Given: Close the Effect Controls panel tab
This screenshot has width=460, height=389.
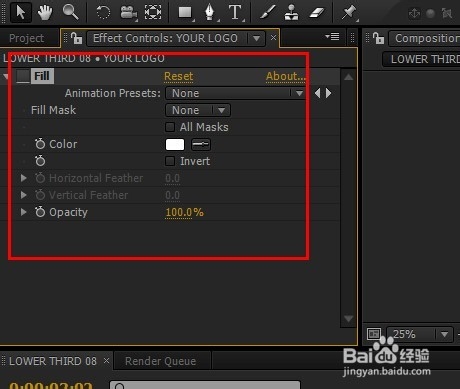Looking at the screenshot, I should [273, 37].
